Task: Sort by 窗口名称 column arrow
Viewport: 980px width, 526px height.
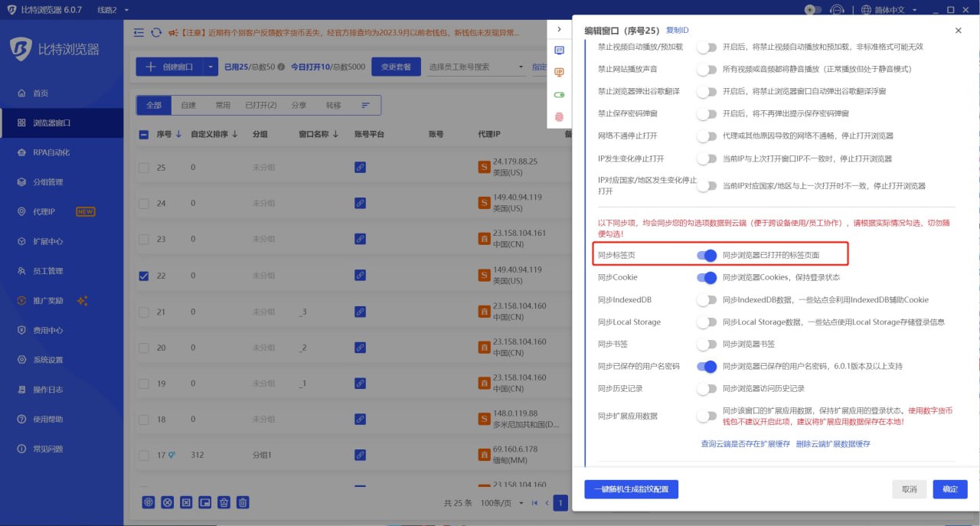Action: pyautogui.click(x=335, y=134)
